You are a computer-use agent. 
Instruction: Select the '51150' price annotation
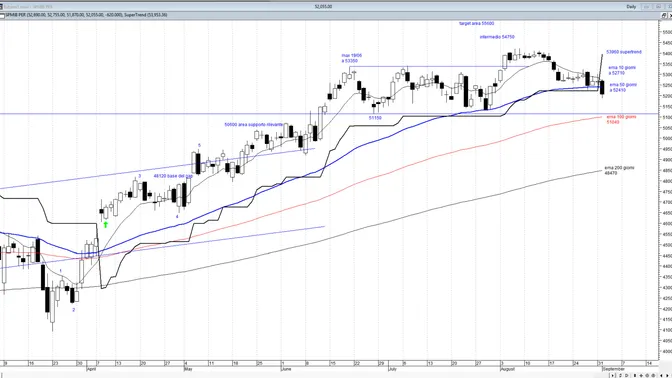[375, 118]
